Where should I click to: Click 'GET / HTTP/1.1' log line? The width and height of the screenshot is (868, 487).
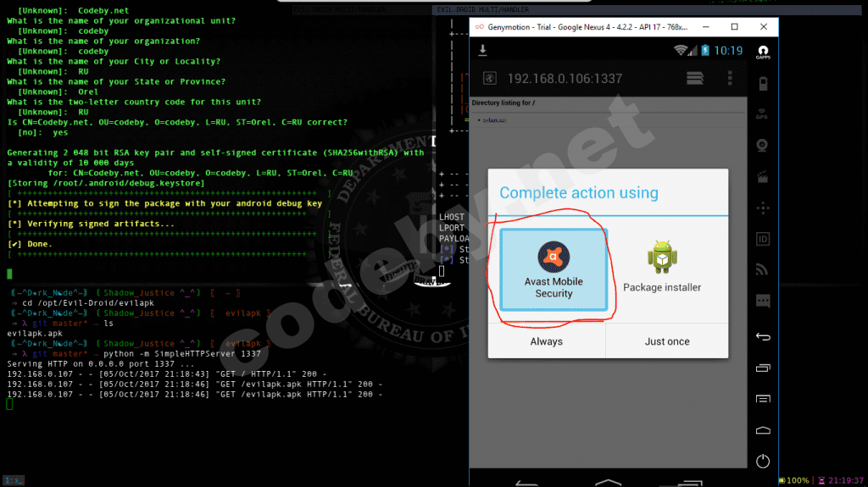[167, 374]
